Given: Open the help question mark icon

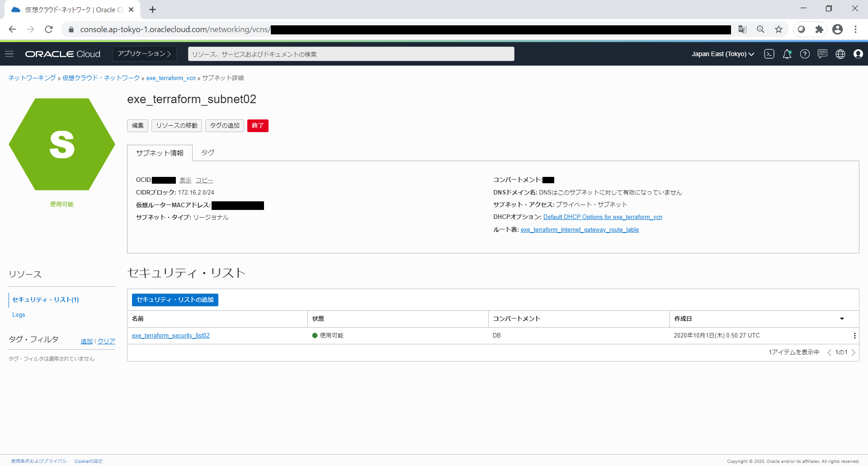Looking at the screenshot, I should (805, 54).
